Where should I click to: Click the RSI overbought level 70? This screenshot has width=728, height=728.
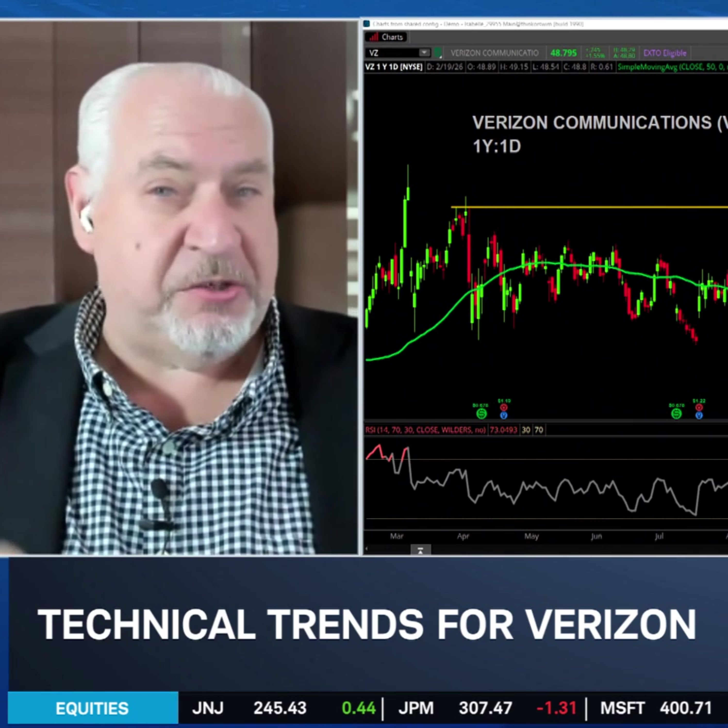pos(539,430)
